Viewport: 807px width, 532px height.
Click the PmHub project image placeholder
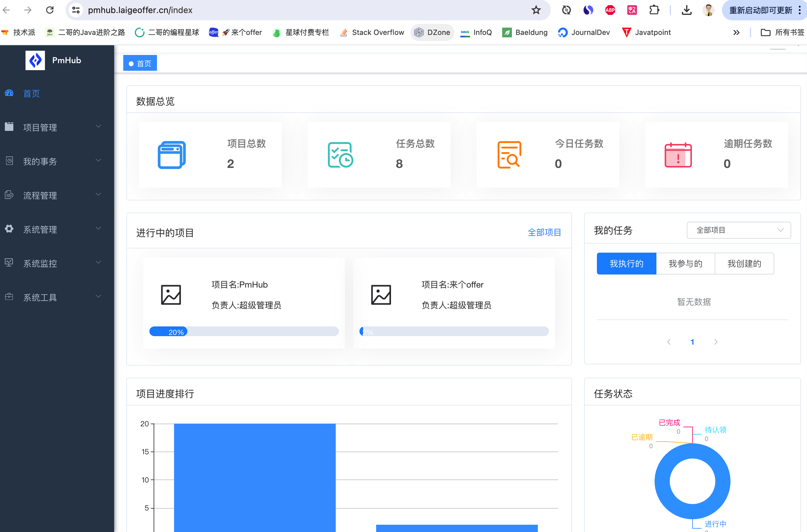[171, 295]
